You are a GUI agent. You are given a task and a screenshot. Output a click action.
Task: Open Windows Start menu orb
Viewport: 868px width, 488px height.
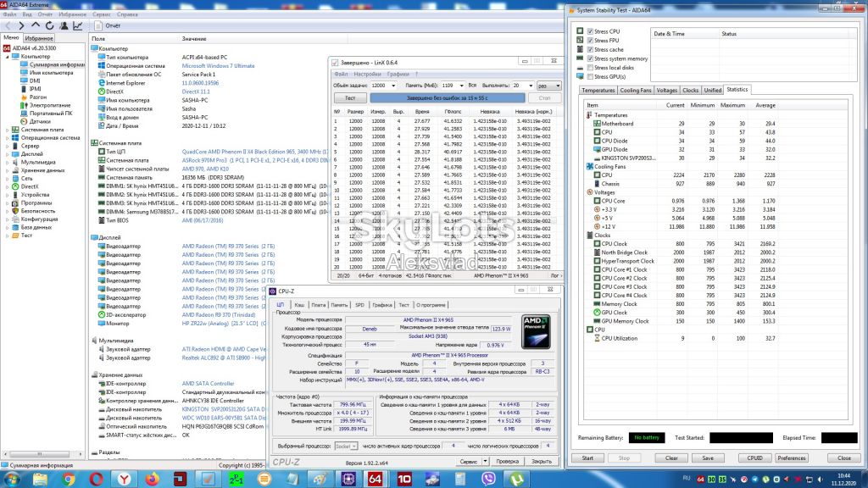click(x=12, y=479)
